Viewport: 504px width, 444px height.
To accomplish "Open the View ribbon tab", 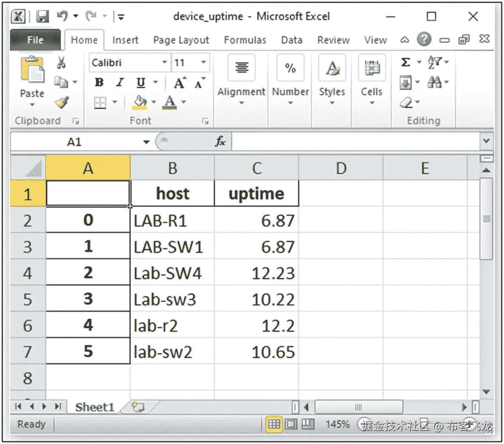I will point(375,40).
